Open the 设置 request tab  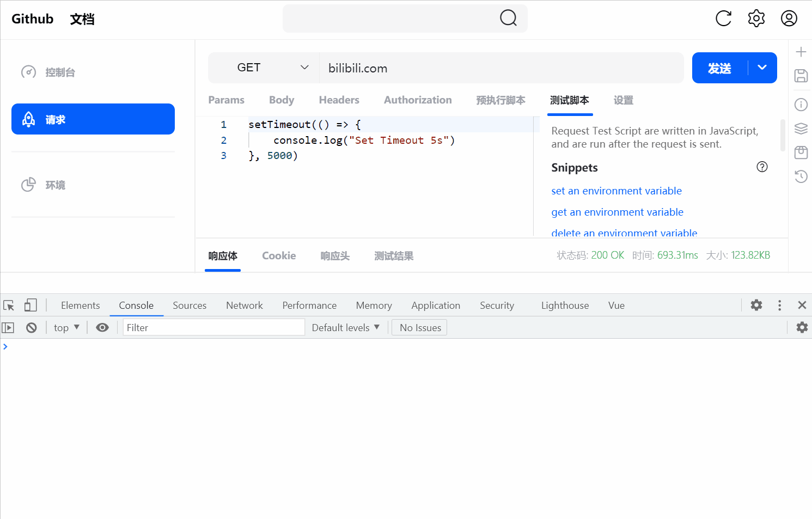coord(624,100)
